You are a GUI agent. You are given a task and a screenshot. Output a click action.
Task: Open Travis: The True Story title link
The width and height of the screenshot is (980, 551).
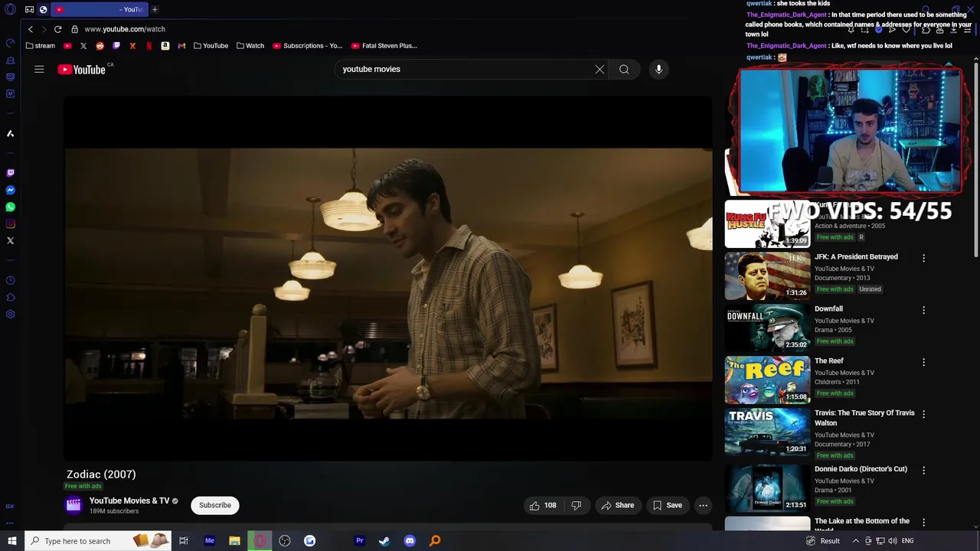pos(864,418)
